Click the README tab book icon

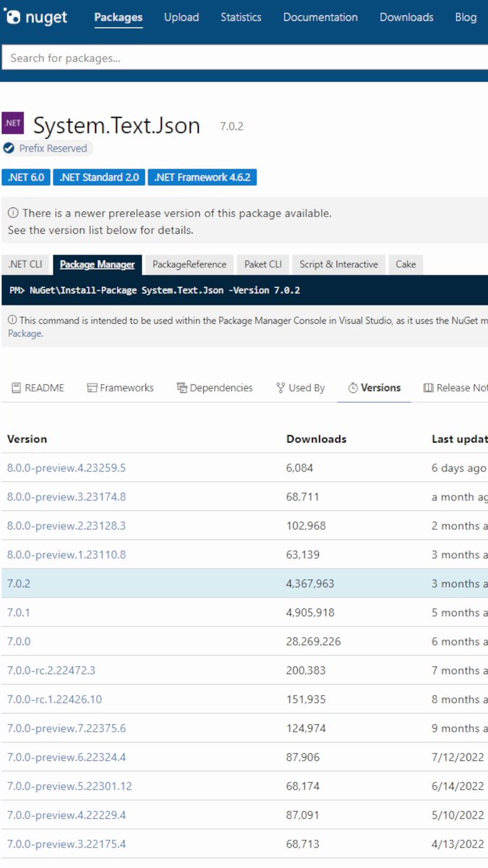[x=16, y=388]
